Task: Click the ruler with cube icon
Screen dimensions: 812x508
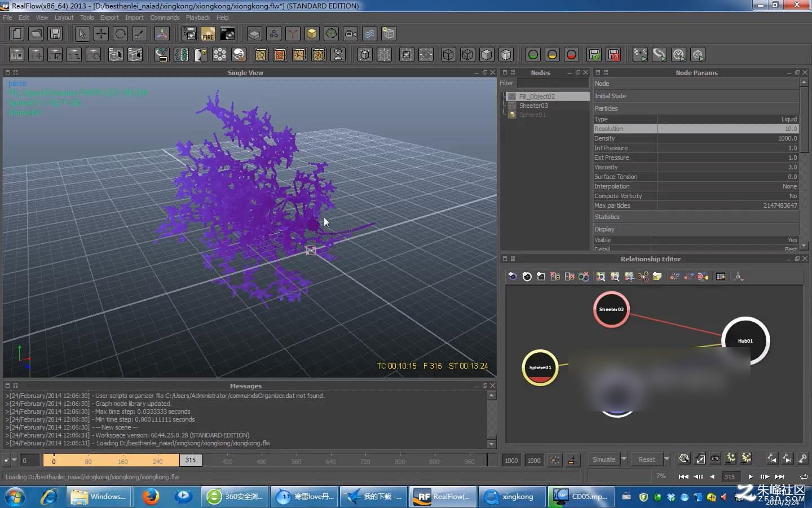Action: (200, 55)
